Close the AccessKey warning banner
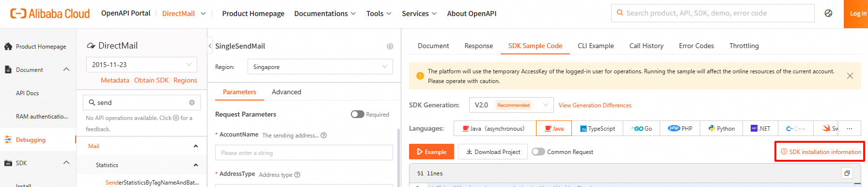 coord(850,76)
